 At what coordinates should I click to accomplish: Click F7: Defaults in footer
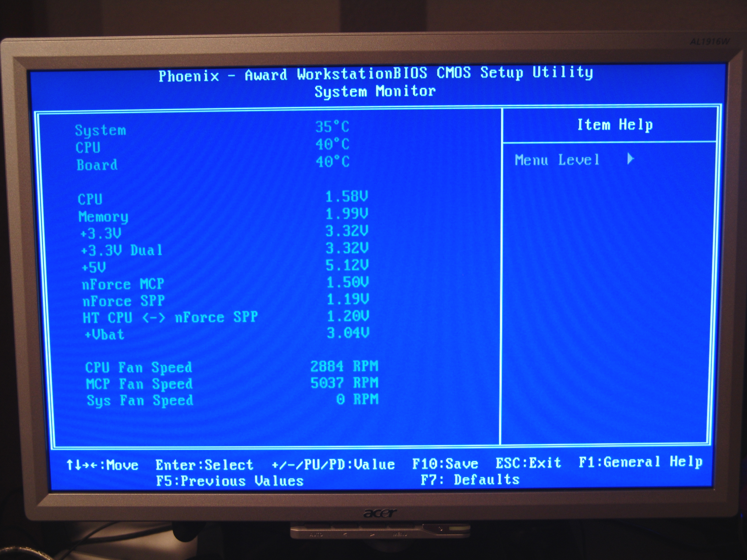tap(470, 480)
